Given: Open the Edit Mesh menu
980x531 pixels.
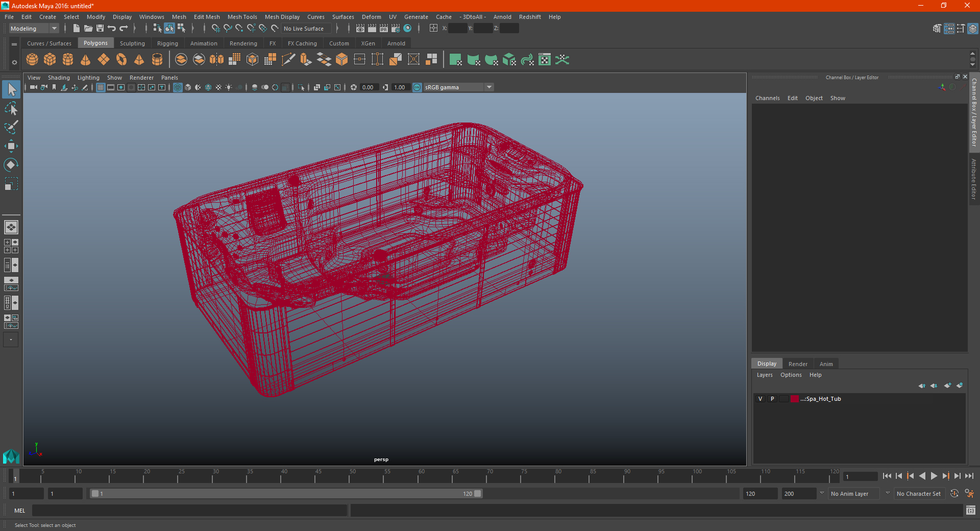Looking at the screenshot, I should 207,17.
